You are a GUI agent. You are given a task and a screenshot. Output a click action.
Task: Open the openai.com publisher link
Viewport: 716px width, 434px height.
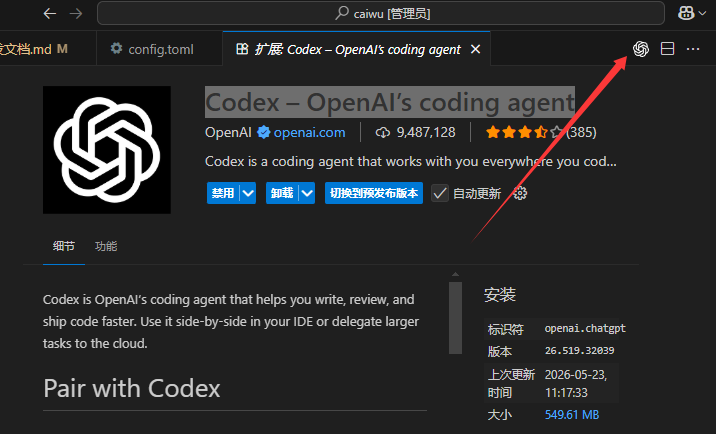[x=310, y=132]
